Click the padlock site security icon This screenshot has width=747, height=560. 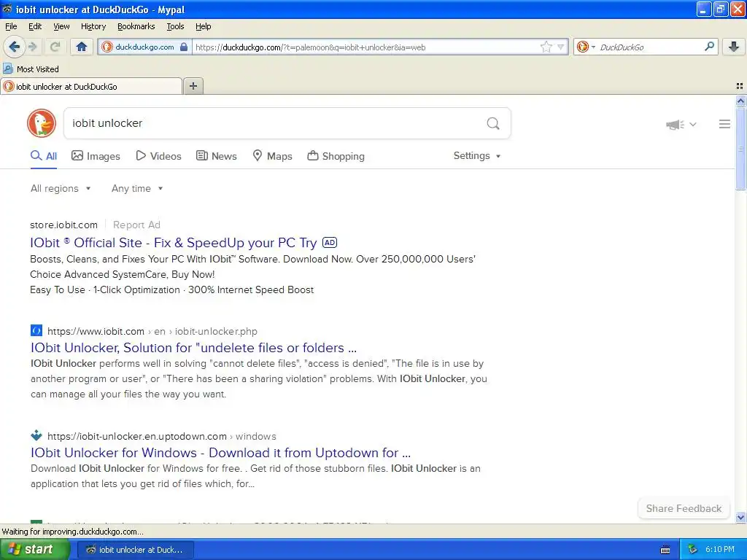184,47
